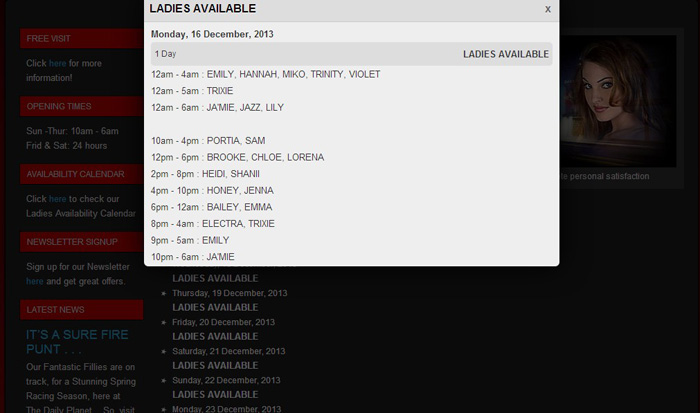Open the 'here' link under Availability Calendar

pyautogui.click(x=57, y=199)
